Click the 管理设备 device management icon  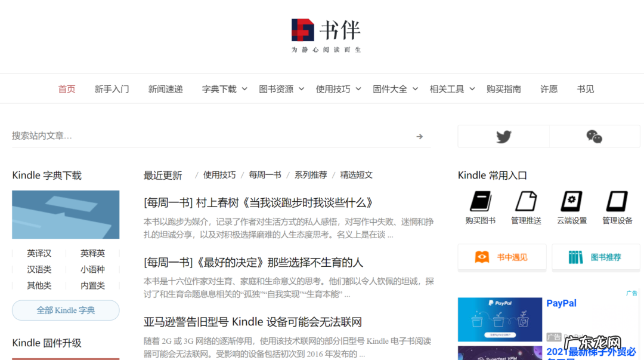[616, 203]
